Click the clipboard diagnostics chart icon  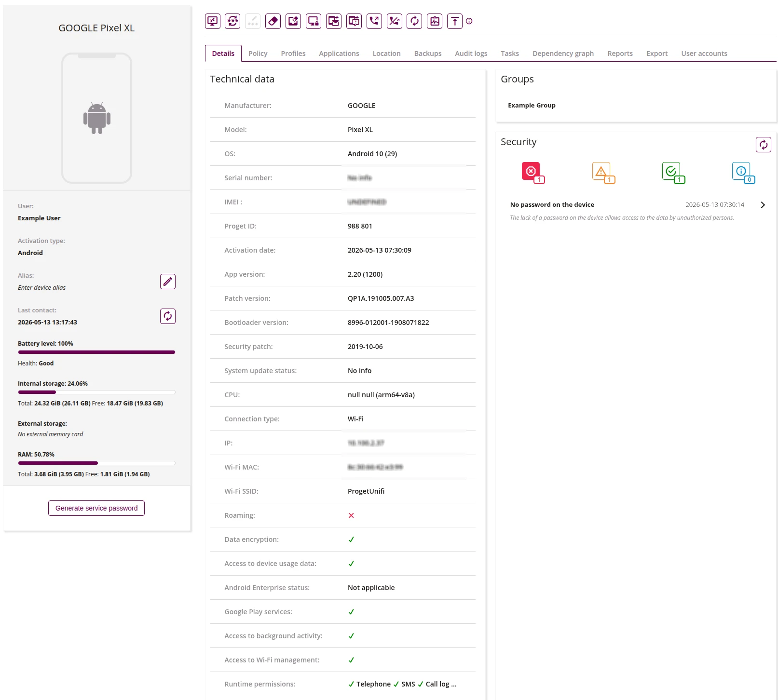(x=435, y=21)
